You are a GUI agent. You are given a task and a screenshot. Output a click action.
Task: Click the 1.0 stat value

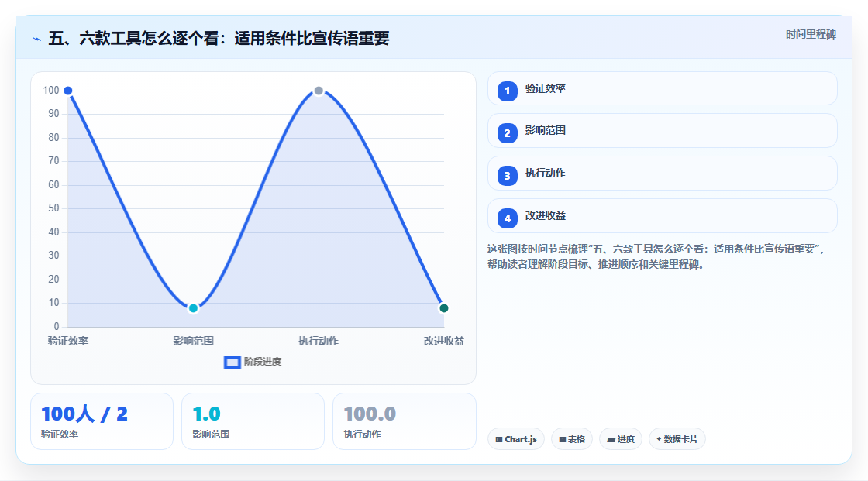206,414
